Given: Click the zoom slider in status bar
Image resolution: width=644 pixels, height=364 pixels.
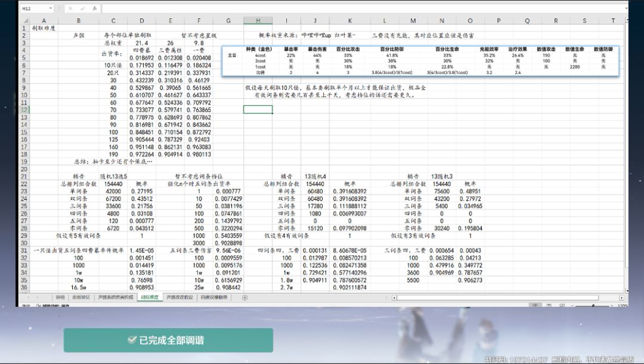Looking at the screenshot, I should [593, 306].
